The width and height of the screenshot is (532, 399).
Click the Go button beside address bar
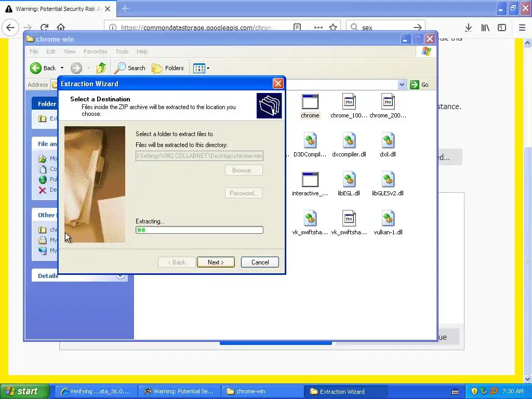(x=419, y=85)
